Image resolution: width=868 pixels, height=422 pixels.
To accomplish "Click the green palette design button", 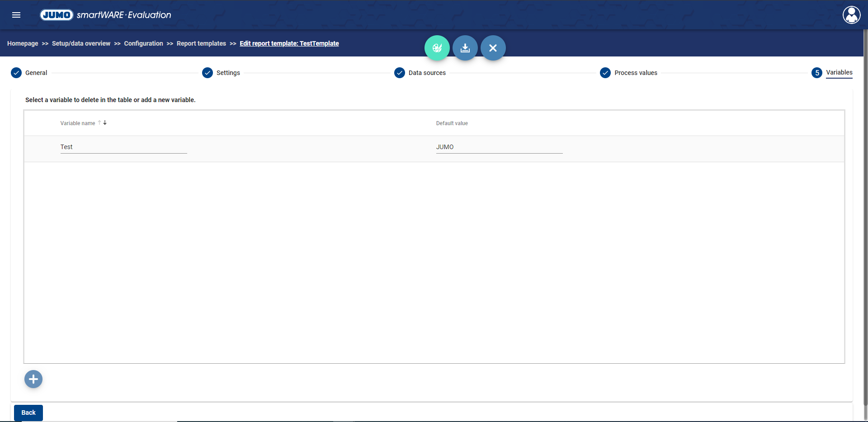I will tap(437, 48).
